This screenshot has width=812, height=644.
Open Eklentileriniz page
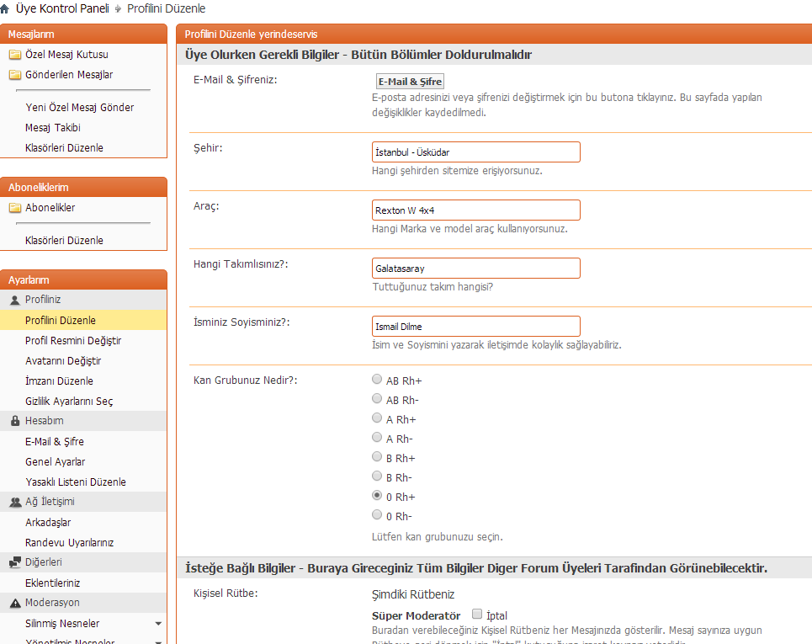tap(52, 583)
